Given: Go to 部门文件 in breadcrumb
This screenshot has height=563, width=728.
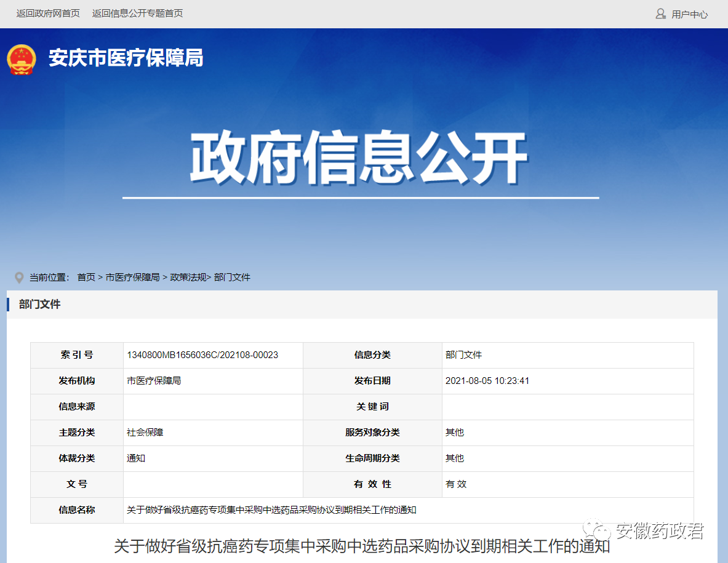Looking at the screenshot, I should (x=232, y=277).
